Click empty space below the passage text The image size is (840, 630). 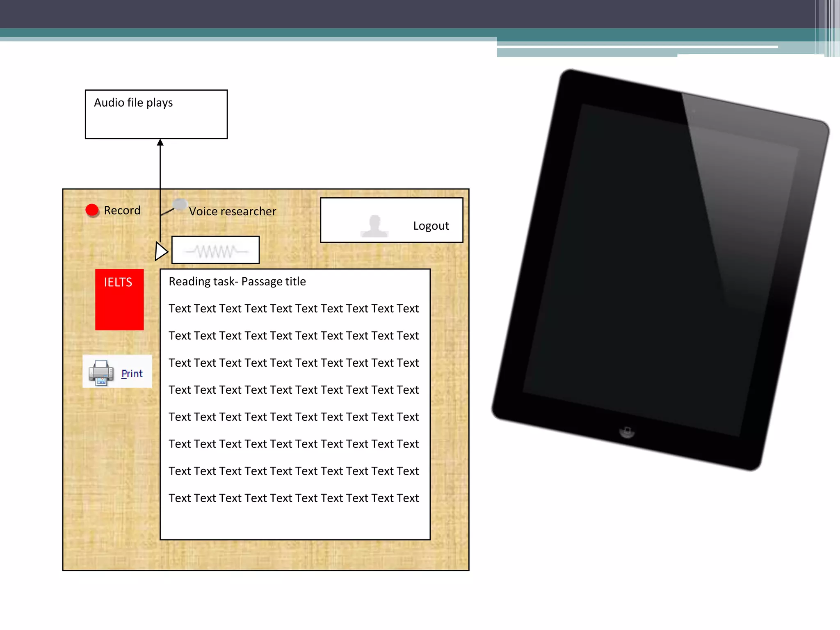coord(294,522)
